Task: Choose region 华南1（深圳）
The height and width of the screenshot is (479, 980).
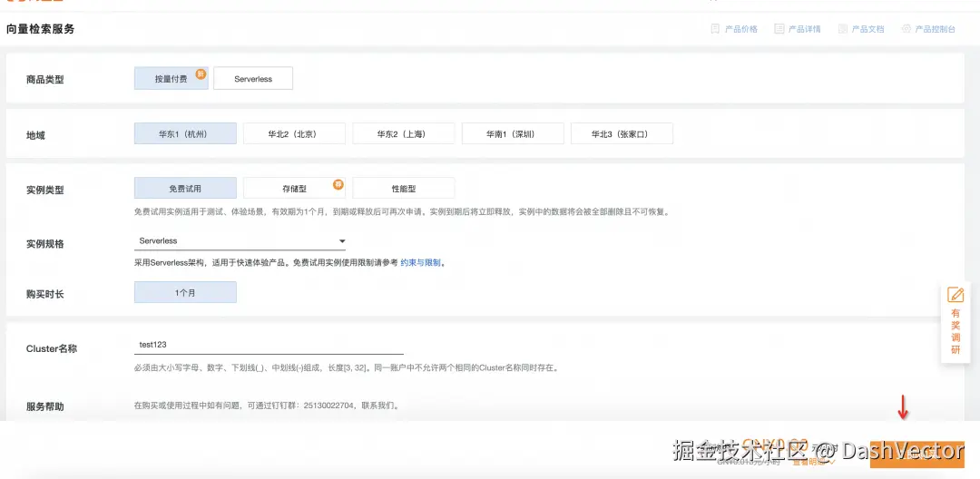Action: pyautogui.click(x=513, y=133)
